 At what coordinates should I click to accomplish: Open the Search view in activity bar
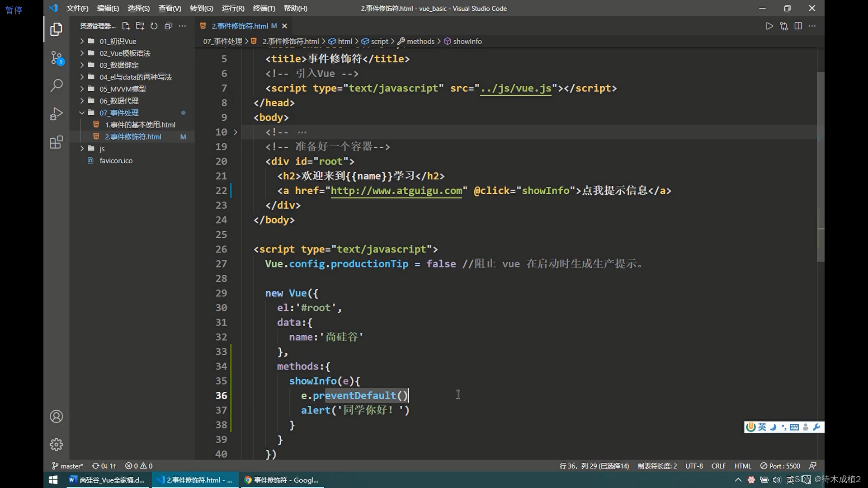coord(56,85)
